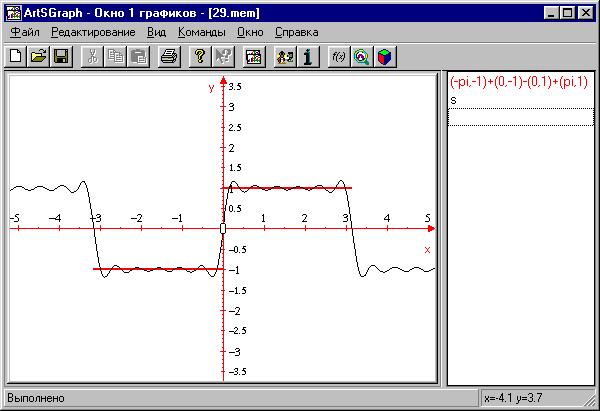Click the empty dotted row in function list

pyautogui.click(x=517, y=117)
